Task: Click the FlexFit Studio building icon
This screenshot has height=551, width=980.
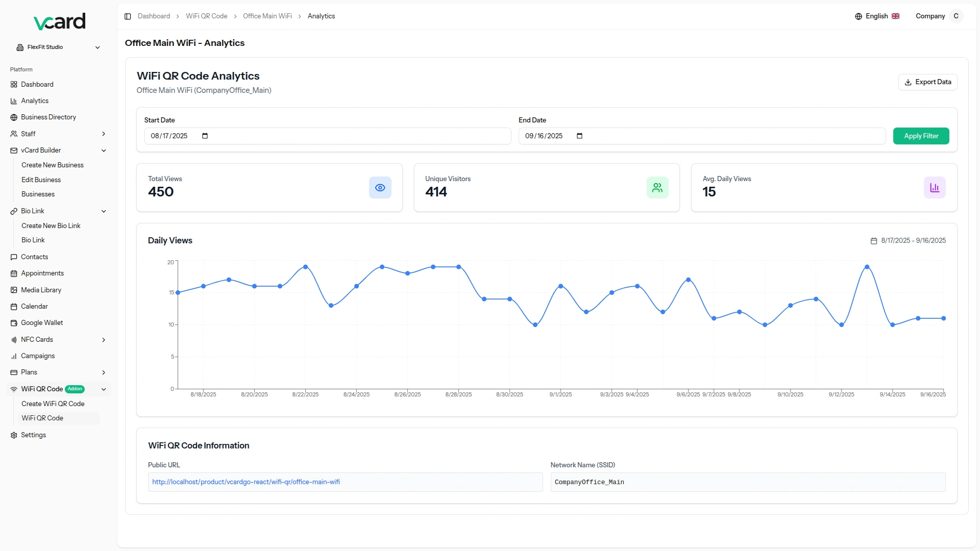Action: pyautogui.click(x=20, y=47)
